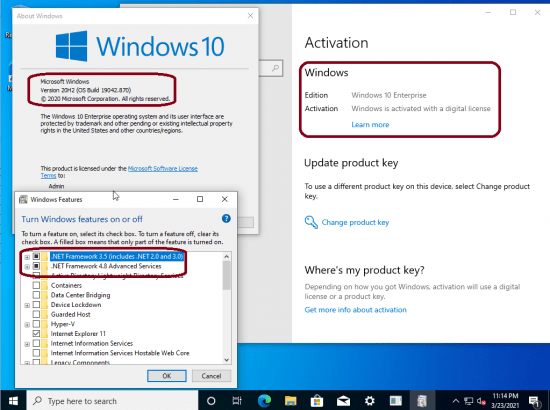Select the About Windows taskbar window icon
The image size is (550, 410).
(396, 401)
